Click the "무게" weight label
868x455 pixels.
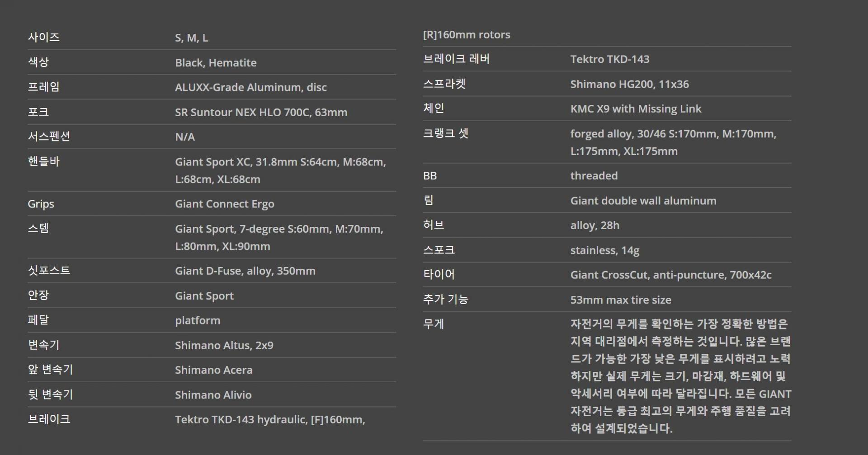click(x=434, y=324)
